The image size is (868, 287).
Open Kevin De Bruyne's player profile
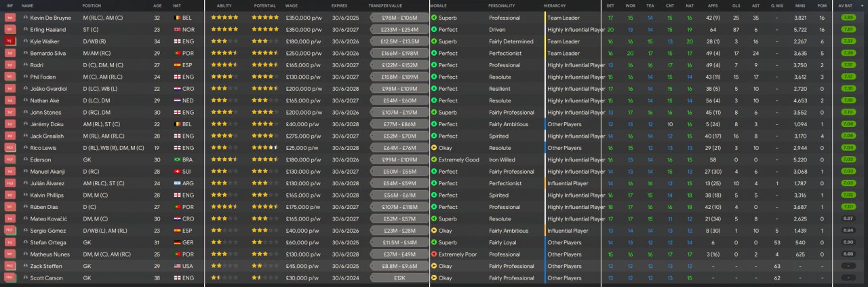51,17
